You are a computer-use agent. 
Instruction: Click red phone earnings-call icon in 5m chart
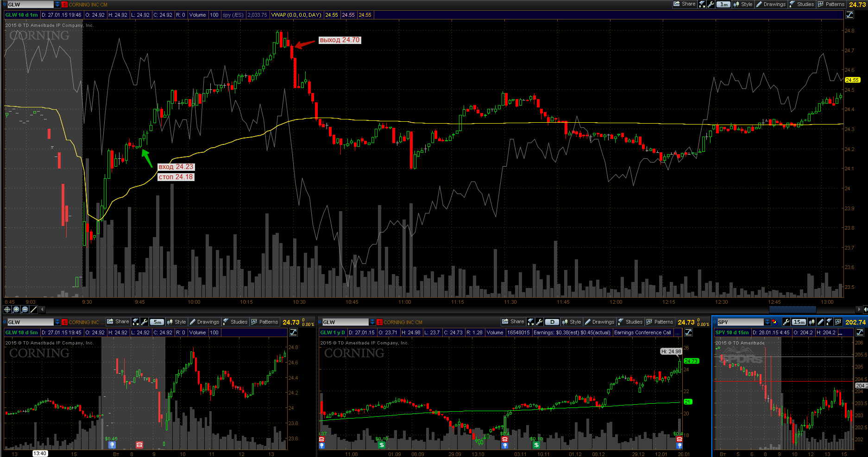(x=139, y=445)
